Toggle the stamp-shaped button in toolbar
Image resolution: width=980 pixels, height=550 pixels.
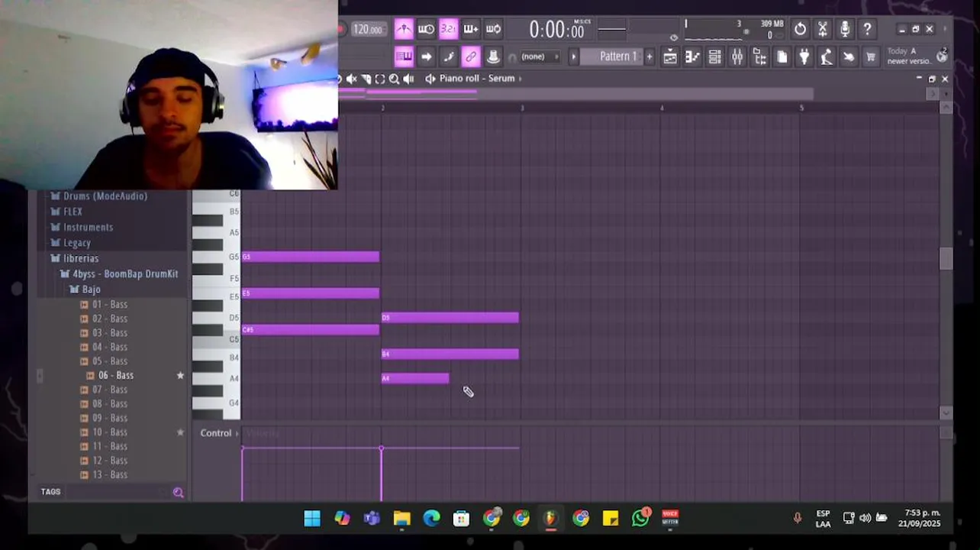pos(493,57)
